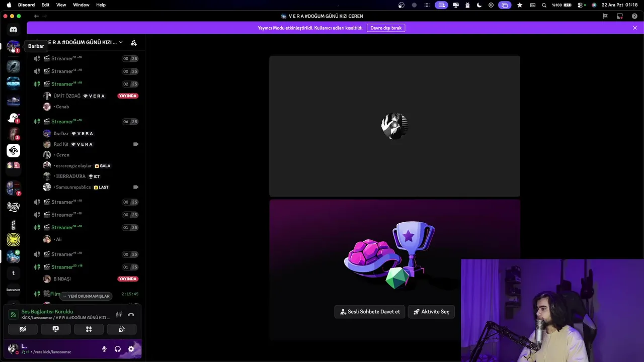This screenshot has width=644, height=362.
Task: Deafen with the headphones icon
Action: 118,349
